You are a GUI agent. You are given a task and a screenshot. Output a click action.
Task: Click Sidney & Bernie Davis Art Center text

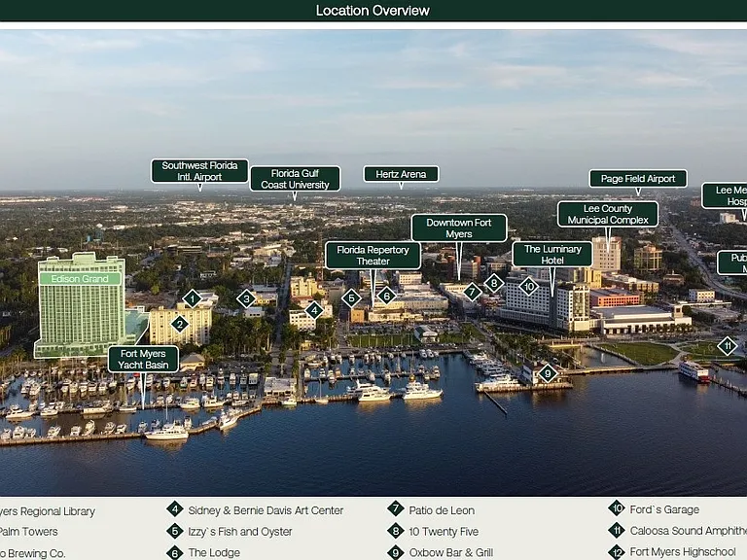[266, 510]
